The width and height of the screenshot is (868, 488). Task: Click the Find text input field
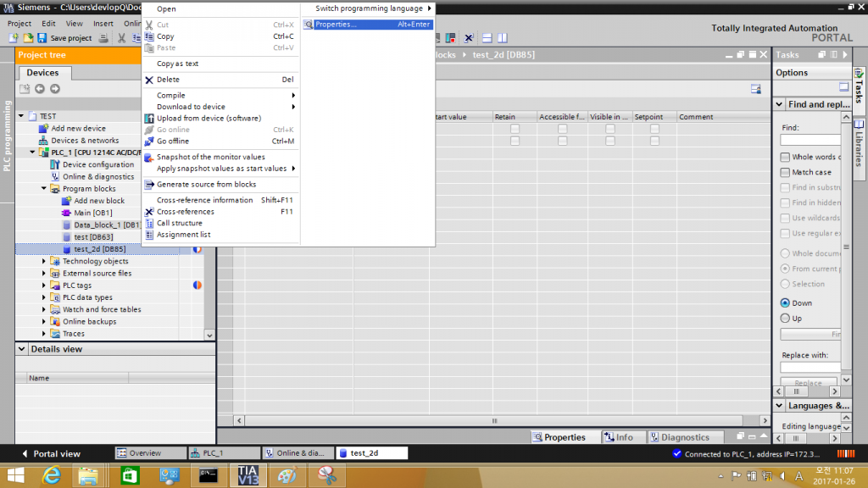[x=810, y=140]
